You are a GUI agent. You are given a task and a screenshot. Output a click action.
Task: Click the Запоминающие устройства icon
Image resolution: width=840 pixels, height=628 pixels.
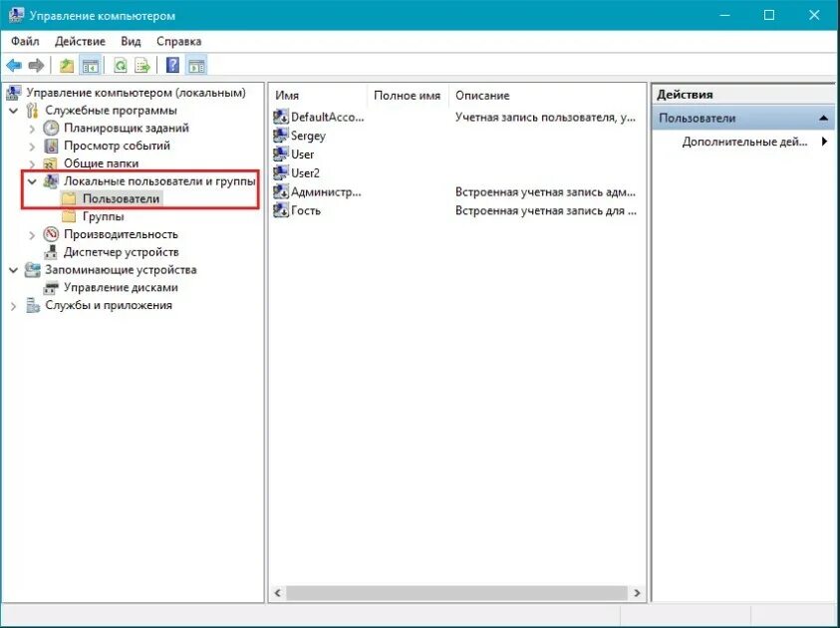point(32,269)
